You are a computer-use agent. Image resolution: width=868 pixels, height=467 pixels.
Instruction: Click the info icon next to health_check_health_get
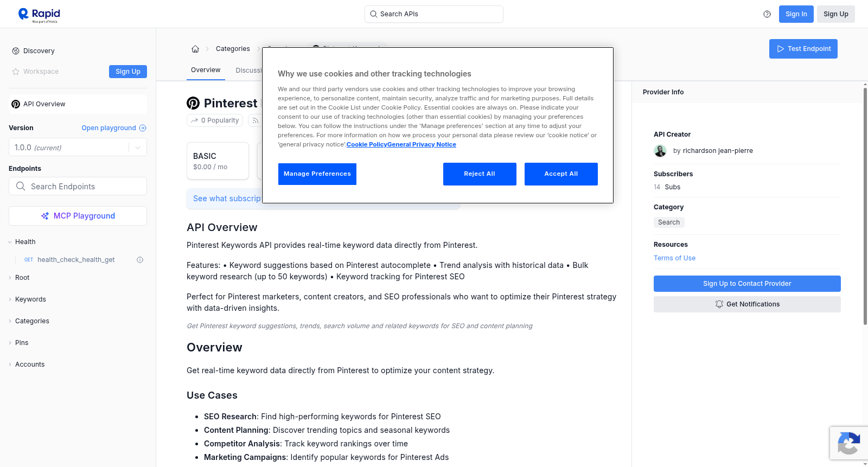coord(140,260)
